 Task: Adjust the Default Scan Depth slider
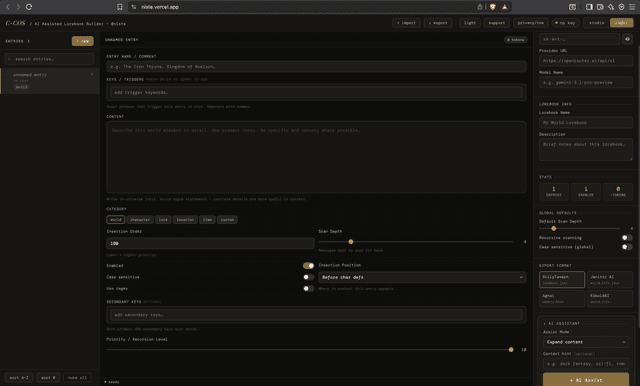(x=554, y=228)
